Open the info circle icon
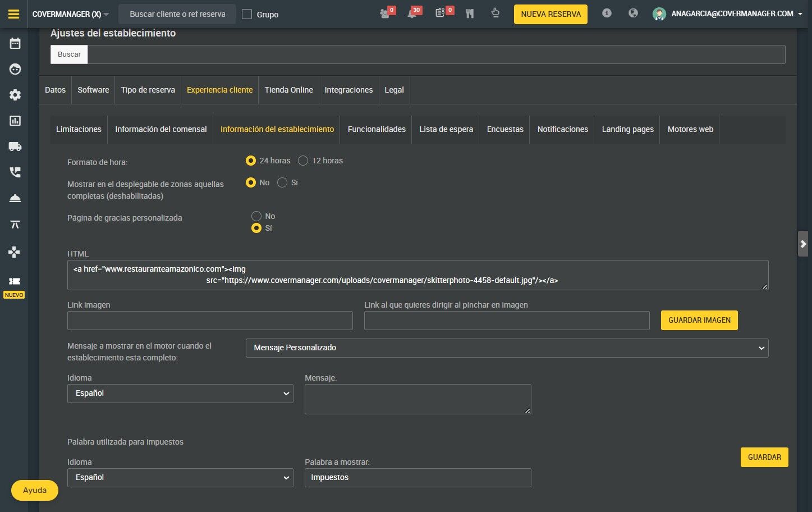This screenshot has width=812, height=512. pyautogui.click(x=607, y=13)
